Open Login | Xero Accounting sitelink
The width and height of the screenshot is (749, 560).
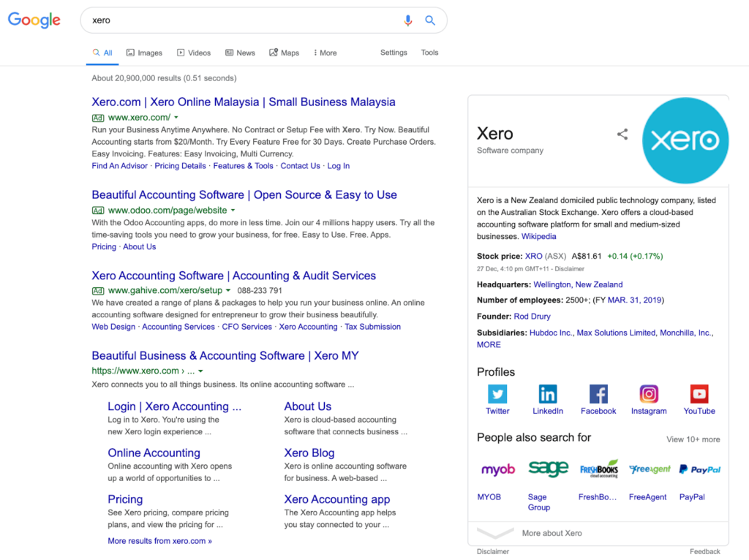[174, 406]
